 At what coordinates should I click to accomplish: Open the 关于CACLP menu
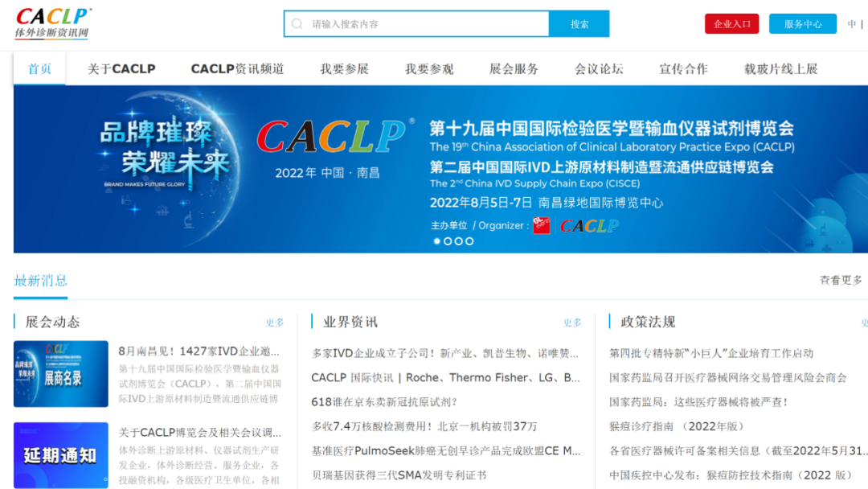point(121,68)
